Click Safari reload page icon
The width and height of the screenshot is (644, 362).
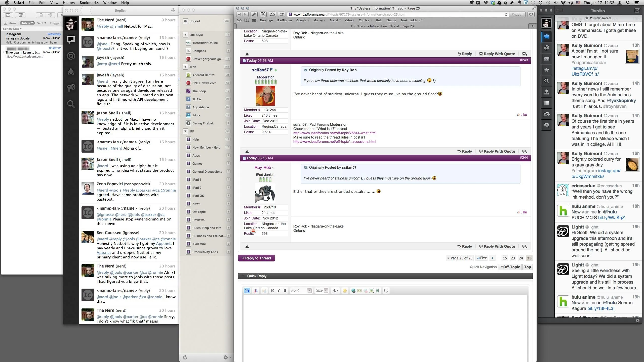506,14
